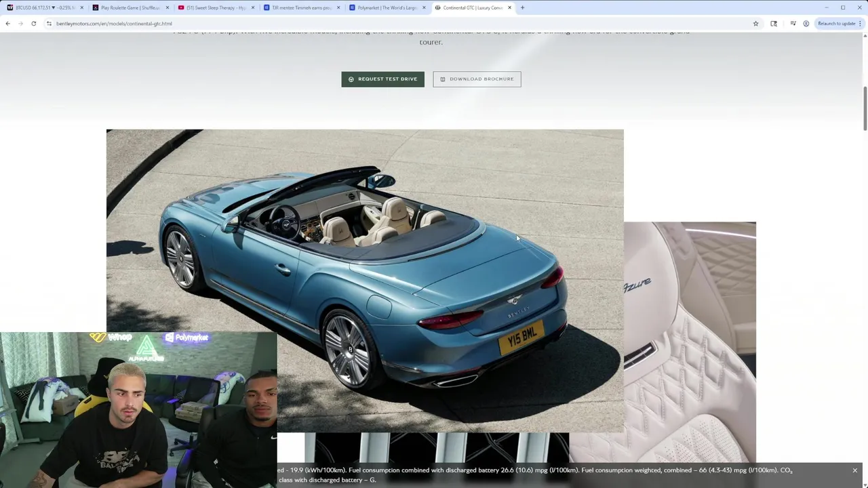Close the Play Roulette Game tab
Screen dimensions: 868x488
tap(167, 7)
